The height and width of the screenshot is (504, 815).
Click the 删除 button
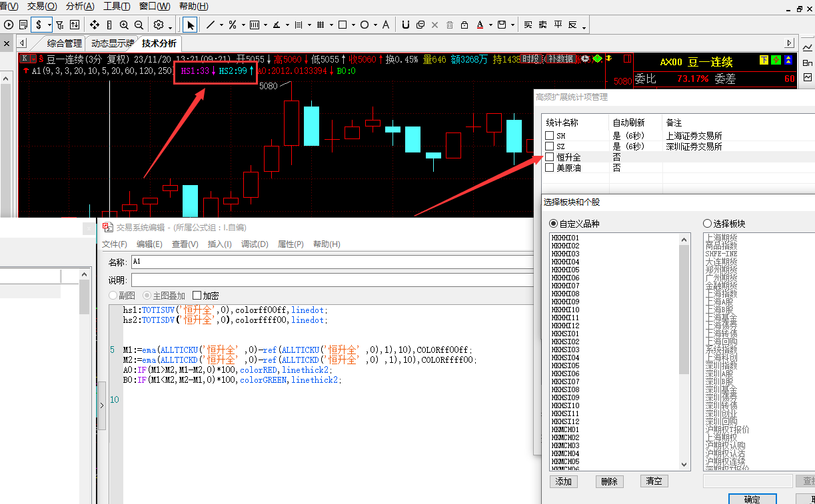(609, 481)
